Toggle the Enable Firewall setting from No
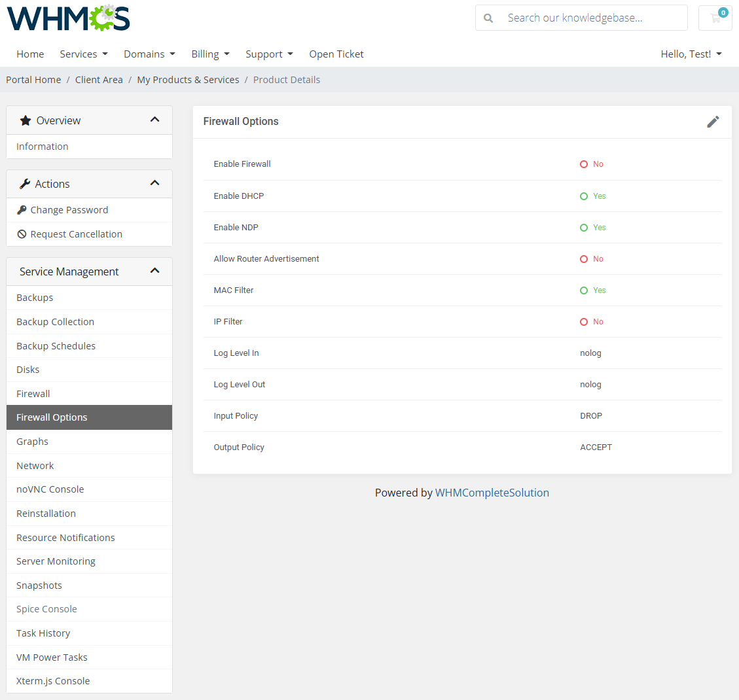Screen dimensions: 739x700 [592, 164]
